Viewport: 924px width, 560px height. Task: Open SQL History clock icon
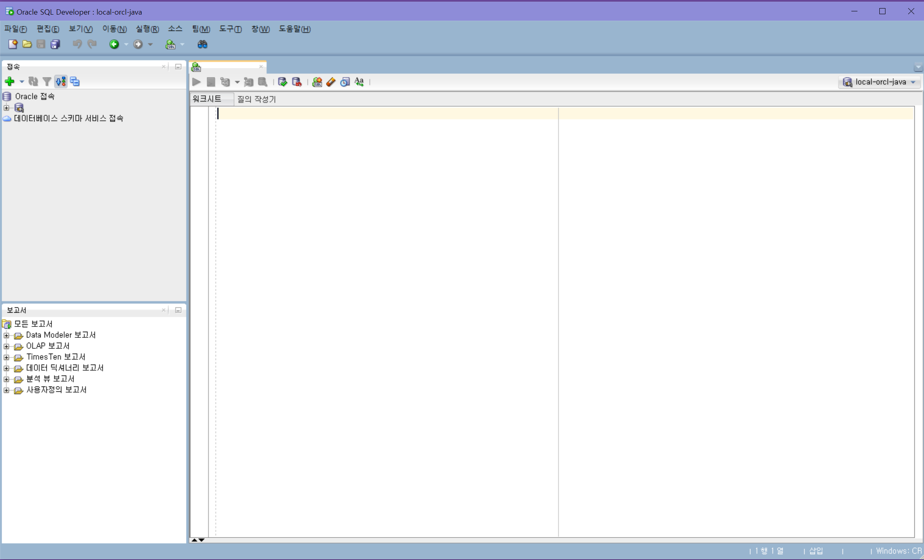[x=345, y=82]
